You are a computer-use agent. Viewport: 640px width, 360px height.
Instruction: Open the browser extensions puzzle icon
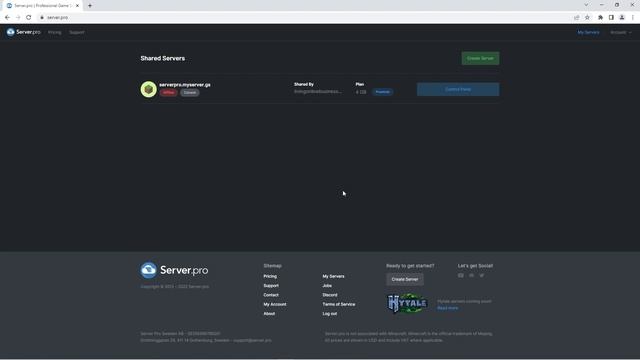click(x=600, y=18)
